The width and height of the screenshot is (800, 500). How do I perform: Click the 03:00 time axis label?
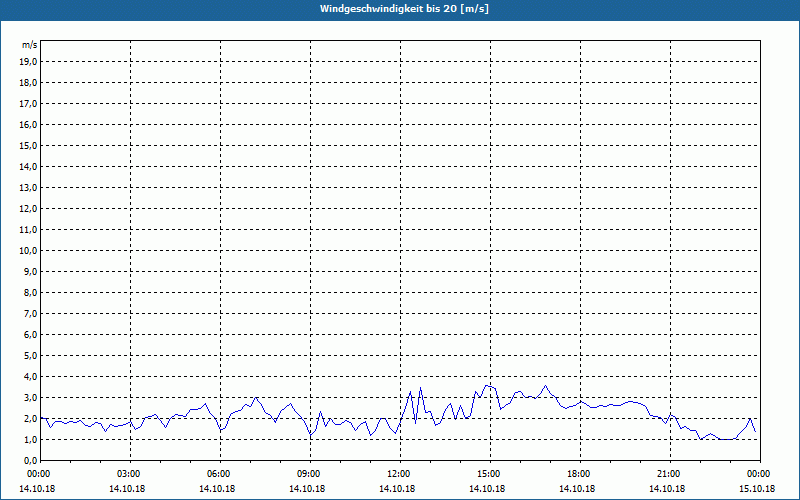pos(129,474)
